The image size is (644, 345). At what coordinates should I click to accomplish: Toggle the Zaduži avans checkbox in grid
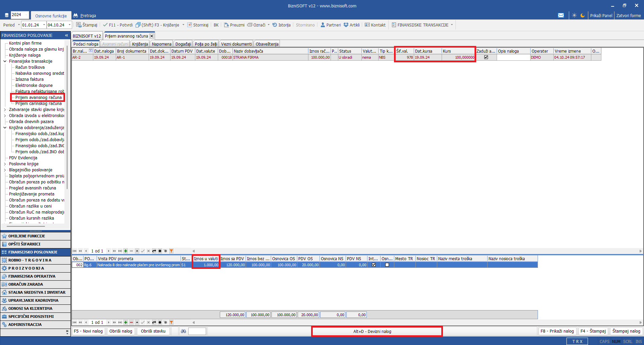click(x=486, y=57)
